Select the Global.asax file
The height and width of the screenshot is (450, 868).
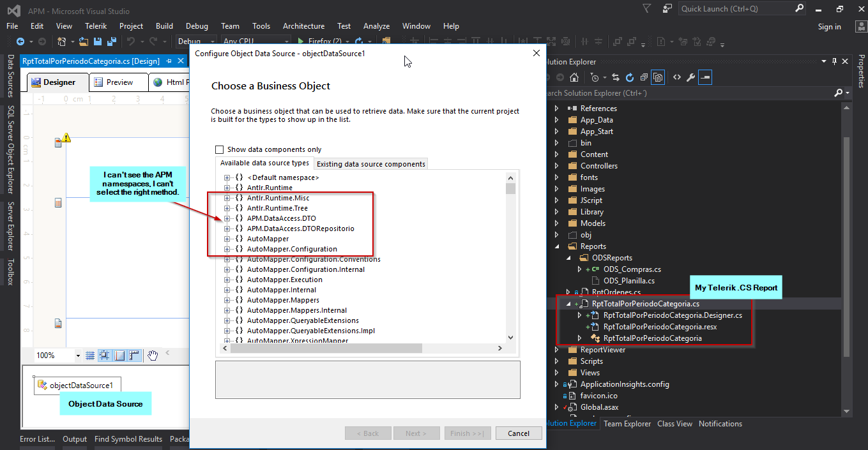pos(599,407)
